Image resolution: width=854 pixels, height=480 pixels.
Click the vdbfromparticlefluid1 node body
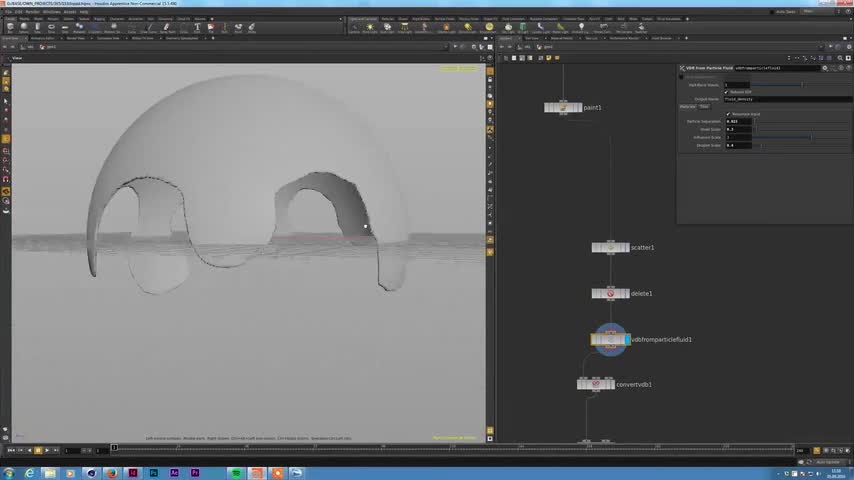tap(608, 340)
